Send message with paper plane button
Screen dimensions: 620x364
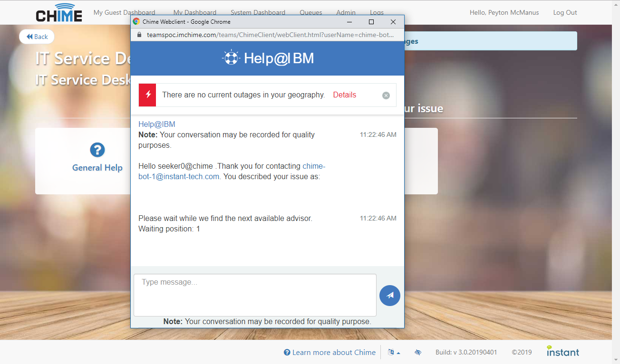(390, 296)
